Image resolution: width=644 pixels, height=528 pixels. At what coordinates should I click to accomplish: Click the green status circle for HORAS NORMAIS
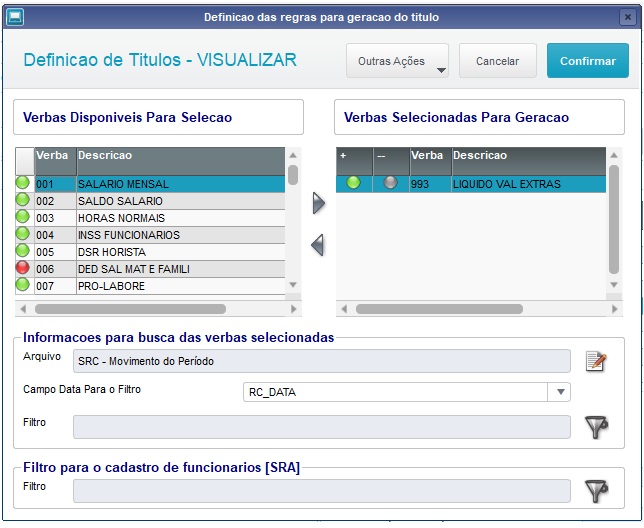pos(23,217)
